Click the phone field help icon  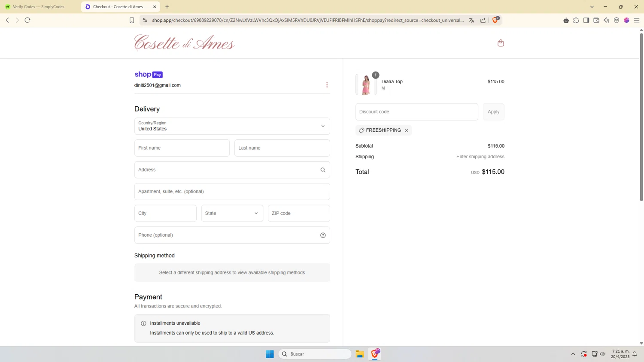tap(323, 235)
